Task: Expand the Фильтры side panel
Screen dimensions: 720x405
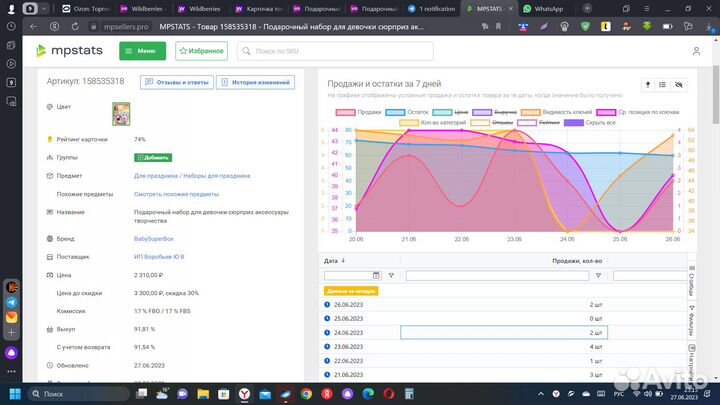Action: tap(692, 320)
